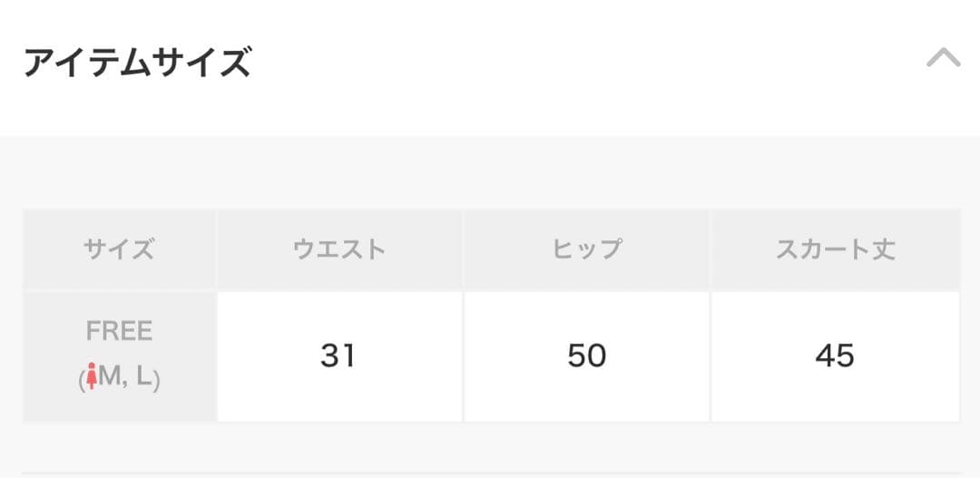Click the white header bar right of the title
980x478 pixels.
[590, 63]
